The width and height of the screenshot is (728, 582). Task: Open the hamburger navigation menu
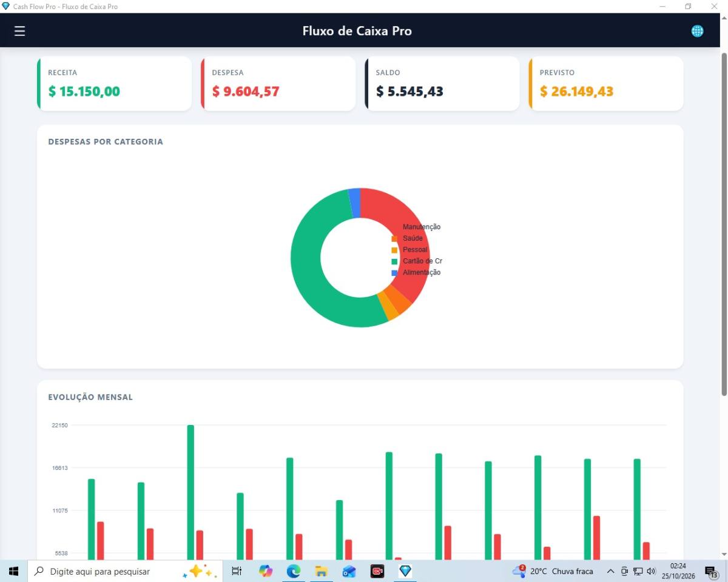20,31
